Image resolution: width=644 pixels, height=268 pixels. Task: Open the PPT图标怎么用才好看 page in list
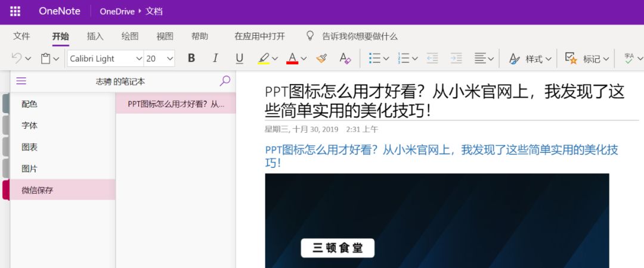[x=176, y=104]
